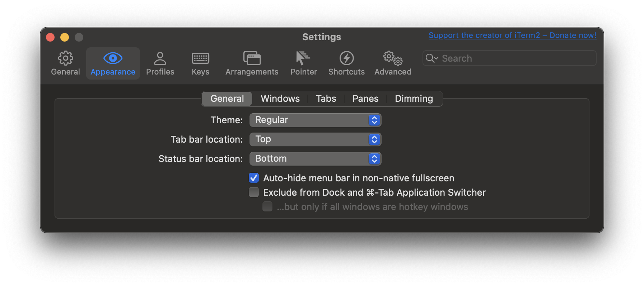This screenshot has height=286, width=644.
Task: Open the Status bar location dropdown
Action: click(x=315, y=159)
